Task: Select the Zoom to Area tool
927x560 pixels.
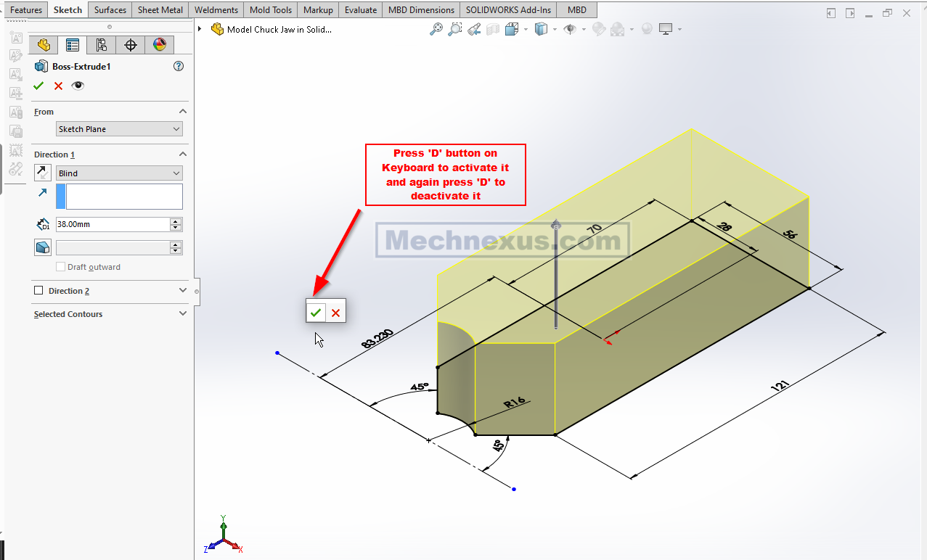Action: click(x=454, y=30)
